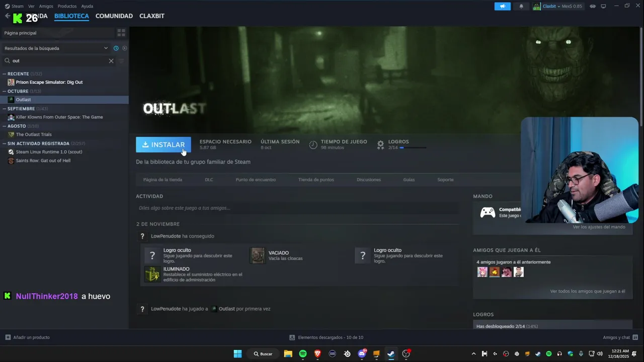
Task: Toggle sort by recent activity clock icon
Action: 116,48
